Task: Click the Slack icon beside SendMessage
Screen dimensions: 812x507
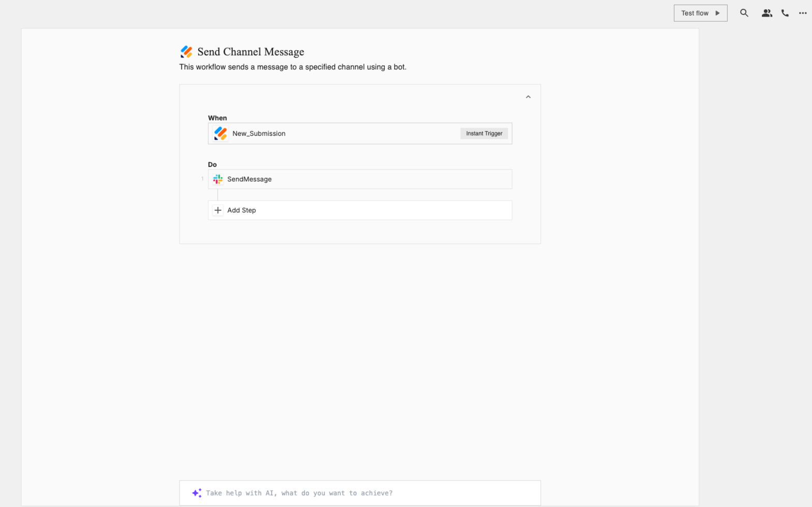Action: (218, 179)
